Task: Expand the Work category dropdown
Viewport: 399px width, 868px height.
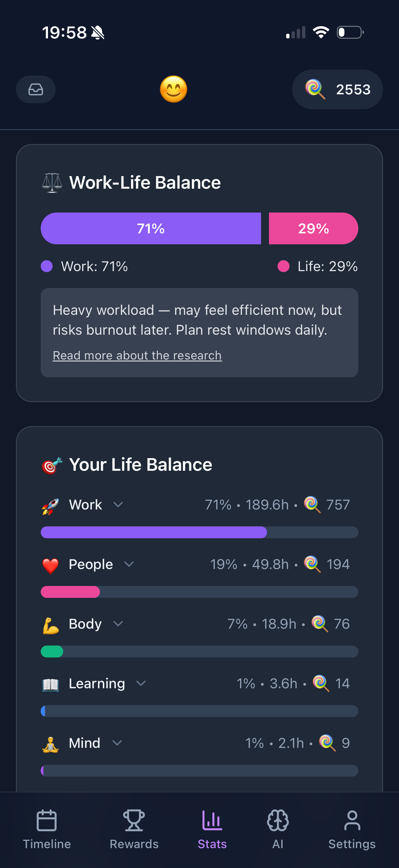Action: 118,506
